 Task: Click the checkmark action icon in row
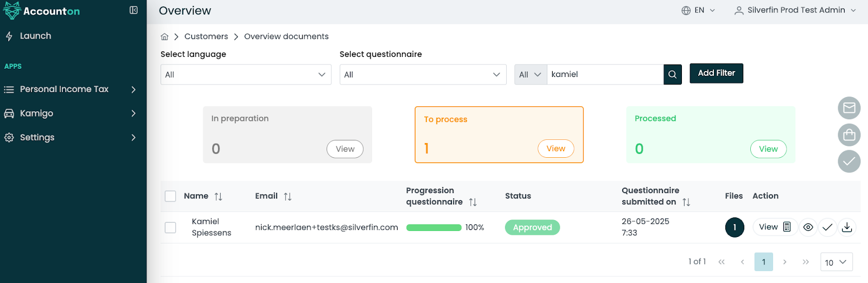click(x=827, y=228)
